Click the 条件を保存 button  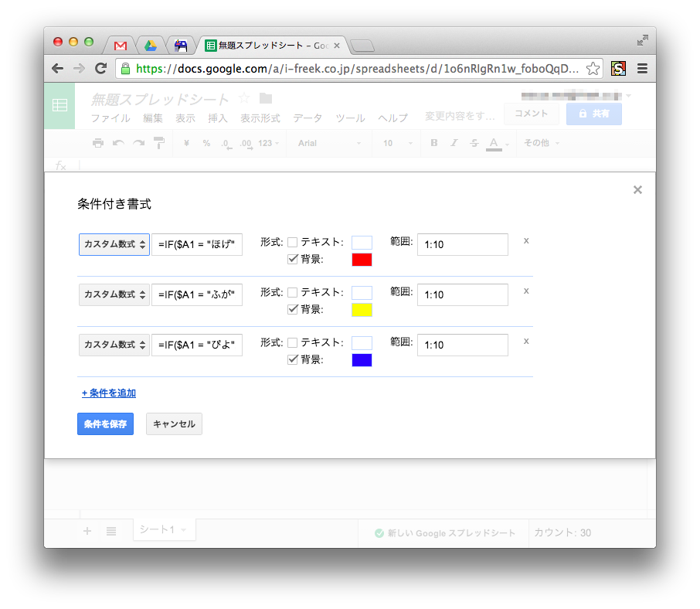coord(105,424)
